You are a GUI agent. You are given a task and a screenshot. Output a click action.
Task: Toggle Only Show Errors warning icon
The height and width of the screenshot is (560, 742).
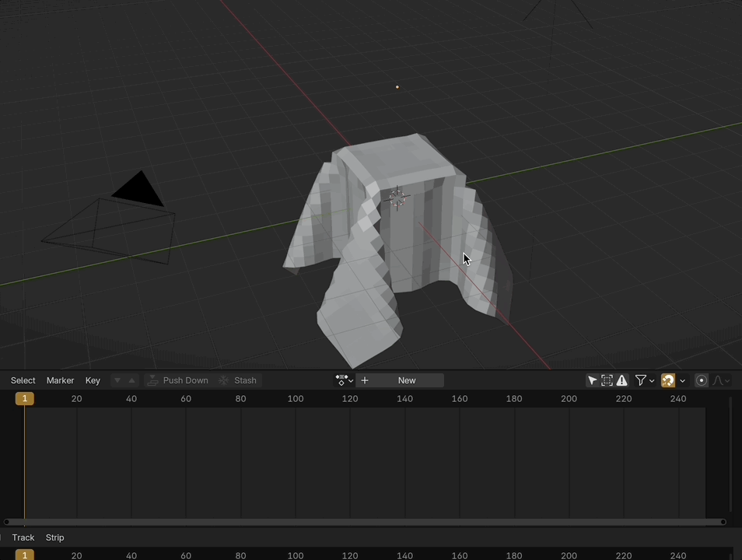pyautogui.click(x=621, y=380)
